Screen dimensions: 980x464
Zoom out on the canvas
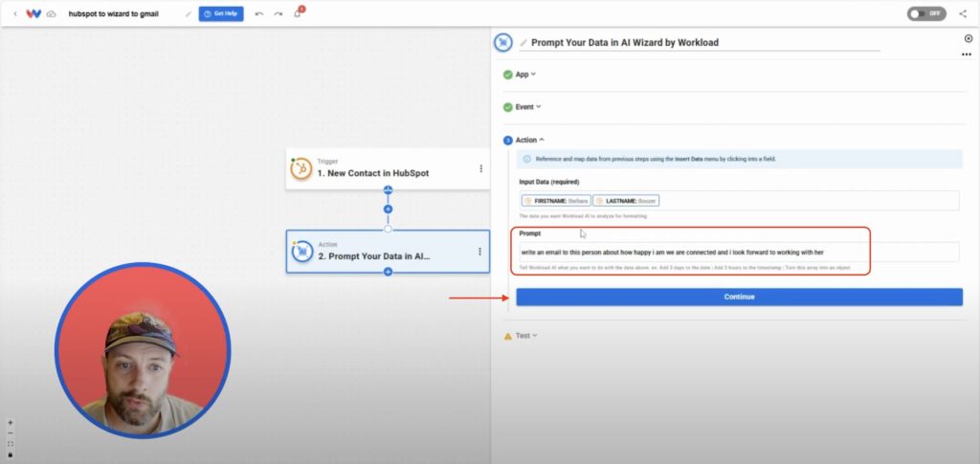click(10, 433)
